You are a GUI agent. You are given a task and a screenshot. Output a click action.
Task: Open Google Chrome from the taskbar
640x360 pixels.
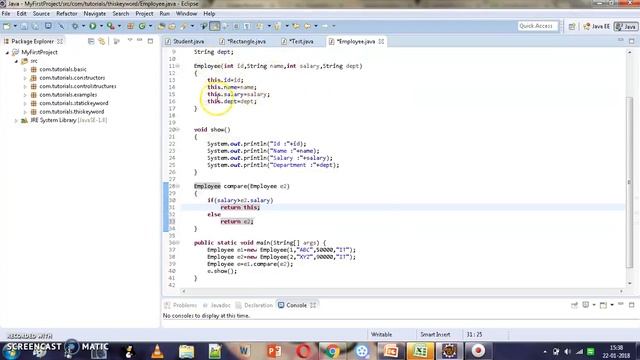tap(332, 351)
